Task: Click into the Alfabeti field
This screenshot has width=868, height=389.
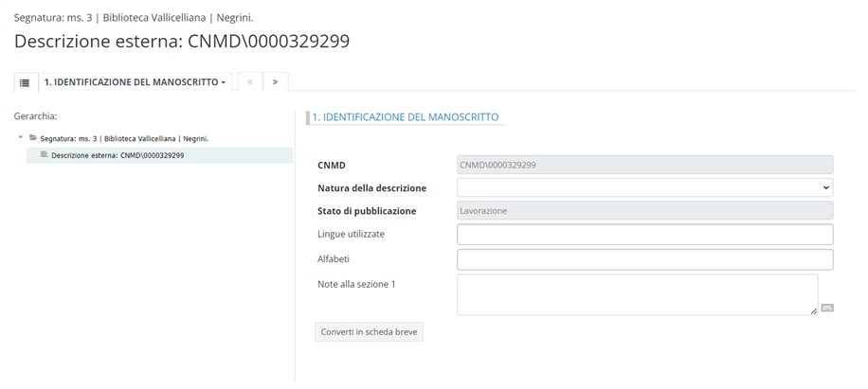Action: [x=644, y=259]
